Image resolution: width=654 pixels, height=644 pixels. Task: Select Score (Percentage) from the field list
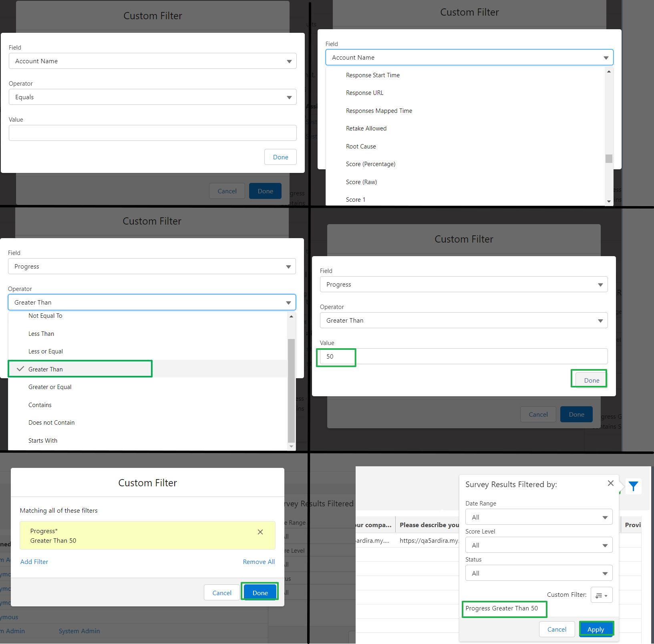(370, 164)
